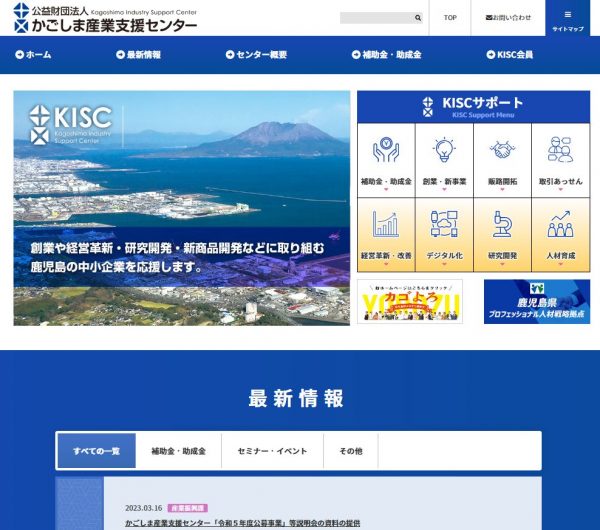600x530 pixels.
Task: Expand arrow under 創業・新事業 tile
Action: pyautogui.click(x=444, y=189)
